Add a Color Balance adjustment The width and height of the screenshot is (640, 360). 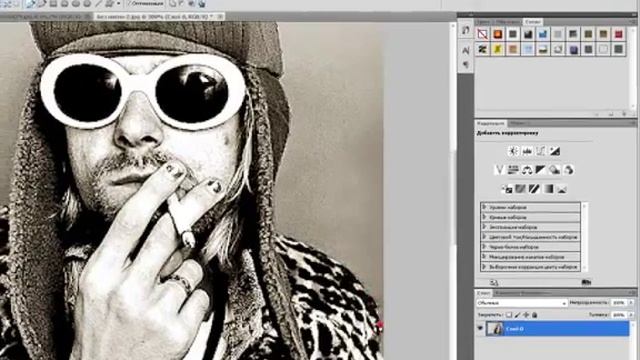527,170
